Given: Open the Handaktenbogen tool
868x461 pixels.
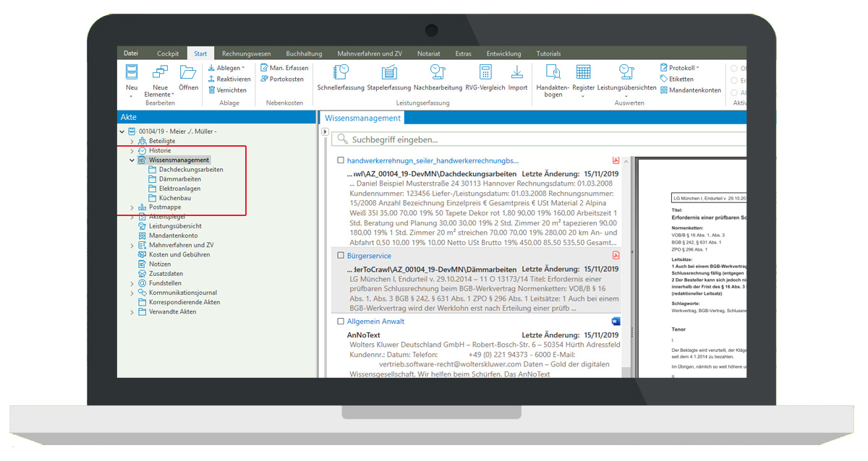Looking at the screenshot, I should pyautogui.click(x=553, y=73).
